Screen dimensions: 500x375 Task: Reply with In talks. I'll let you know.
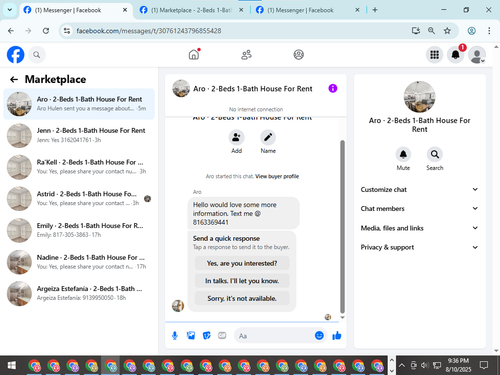tap(242, 281)
